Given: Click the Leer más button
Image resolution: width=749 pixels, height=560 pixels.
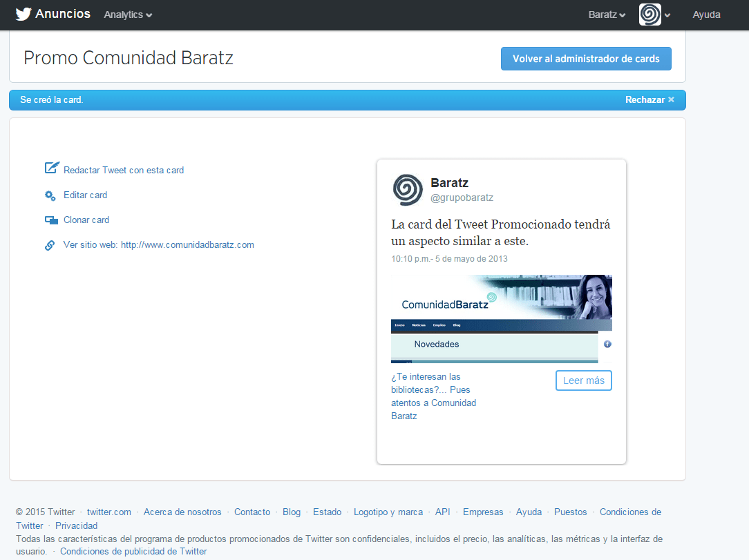Looking at the screenshot, I should point(584,380).
